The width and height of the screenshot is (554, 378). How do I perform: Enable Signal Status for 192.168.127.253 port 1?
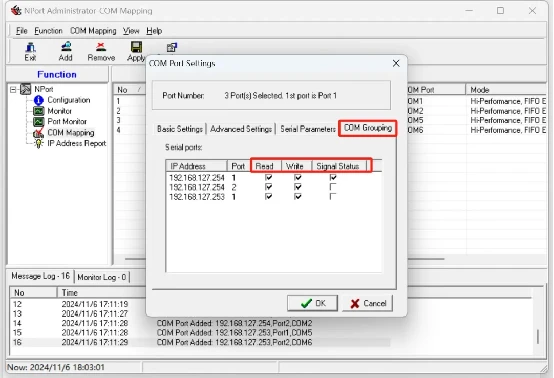[x=333, y=196]
